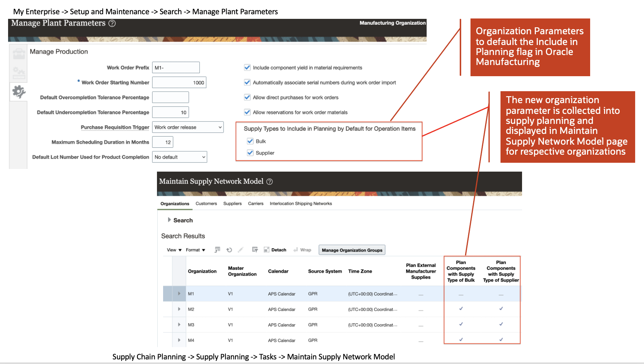Open Purchase Requisition Trigger dropdown
The height and width of the screenshot is (364, 644).
point(188,127)
